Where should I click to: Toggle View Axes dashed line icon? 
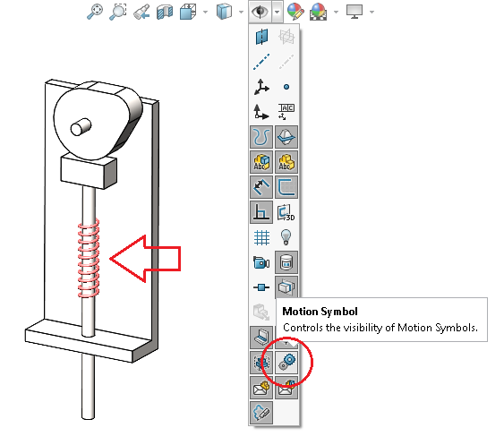(261, 62)
